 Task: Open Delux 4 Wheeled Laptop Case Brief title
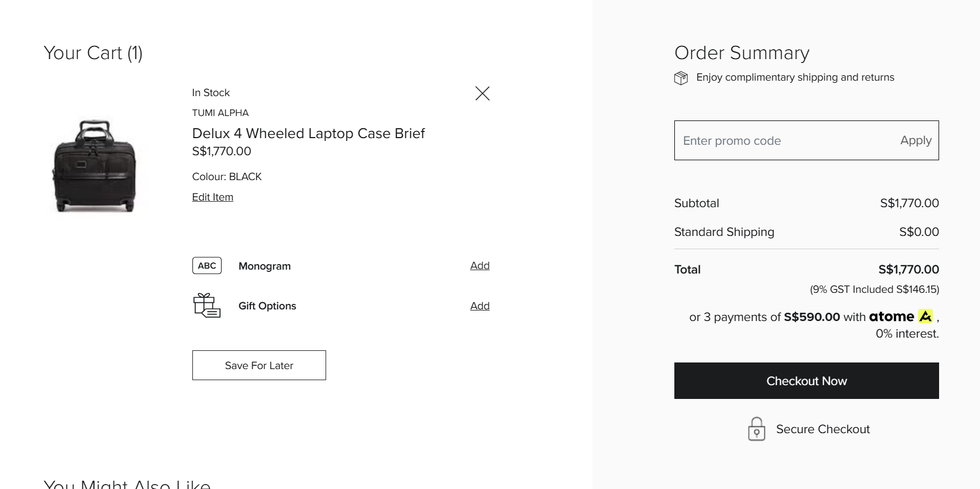click(308, 134)
